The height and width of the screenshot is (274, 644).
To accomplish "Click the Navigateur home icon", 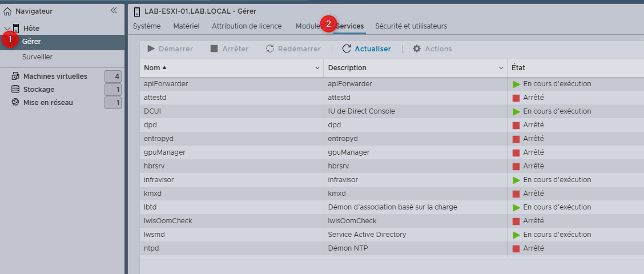I will pos(7,11).
